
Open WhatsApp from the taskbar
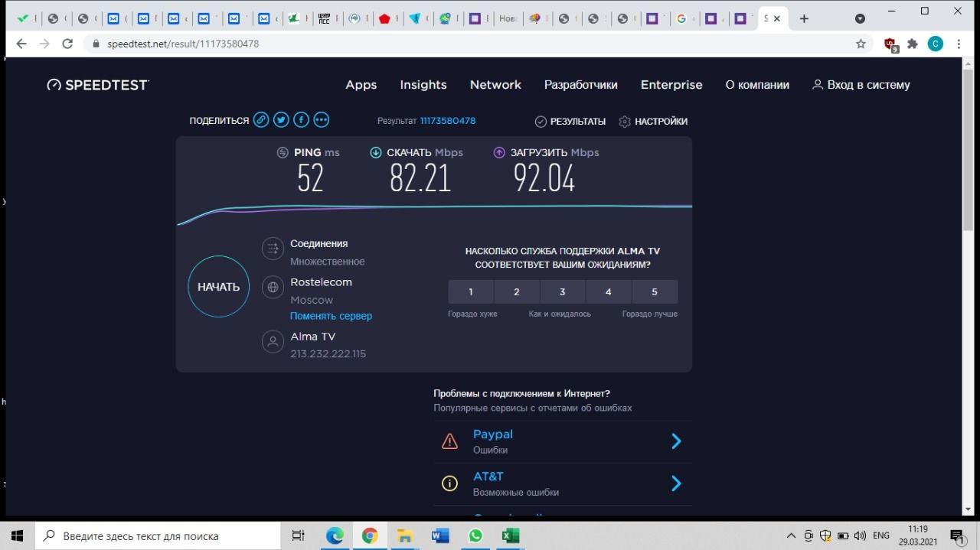475,536
